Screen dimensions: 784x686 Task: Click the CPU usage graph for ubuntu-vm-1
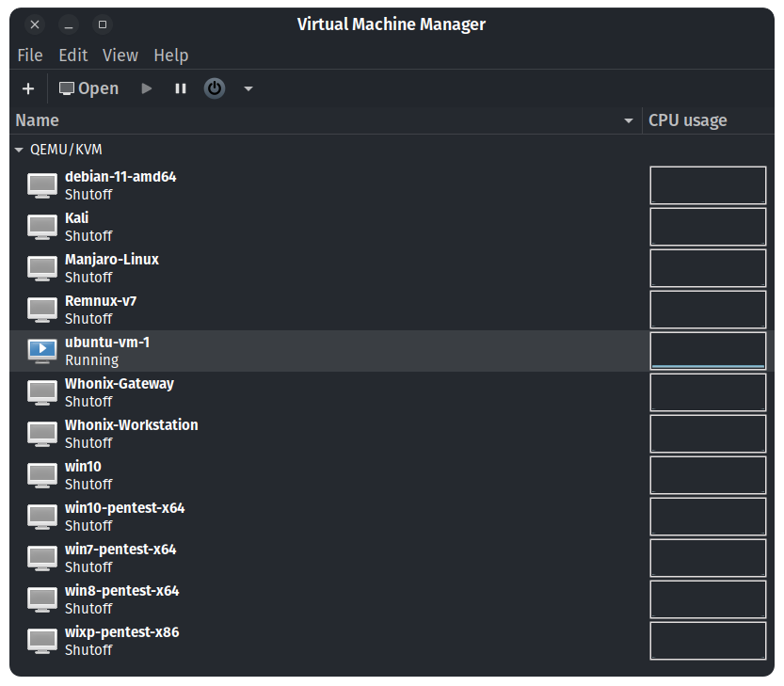point(708,351)
